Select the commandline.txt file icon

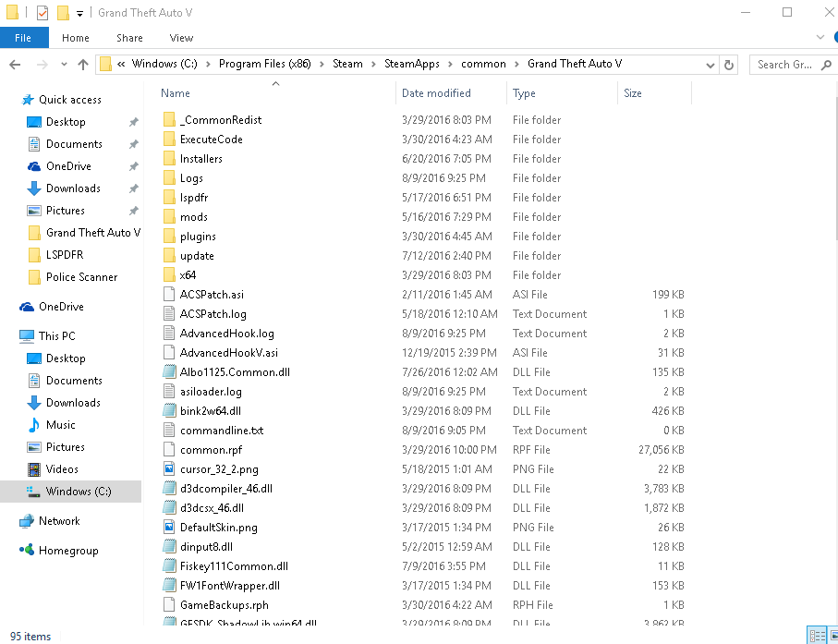tap(169, 431)
